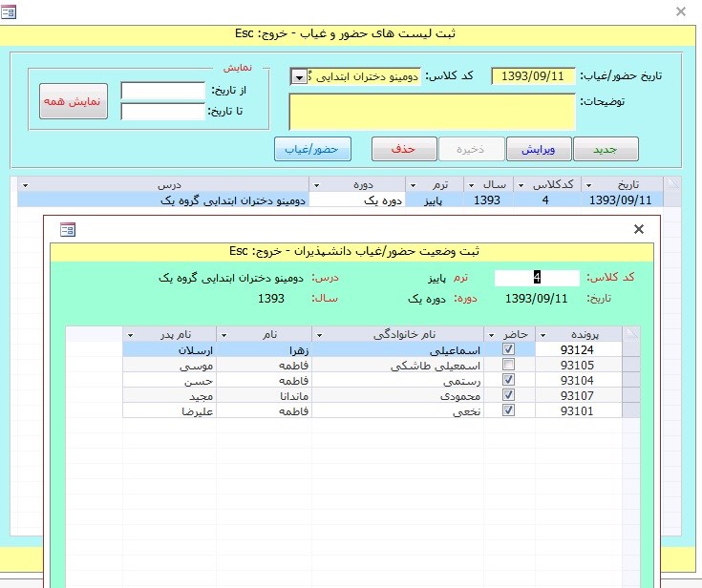Image resolution: width=702 pixels, height=588 pixels.
Task: Click the پاییز term cell in list row
Action: coord(434,200)
